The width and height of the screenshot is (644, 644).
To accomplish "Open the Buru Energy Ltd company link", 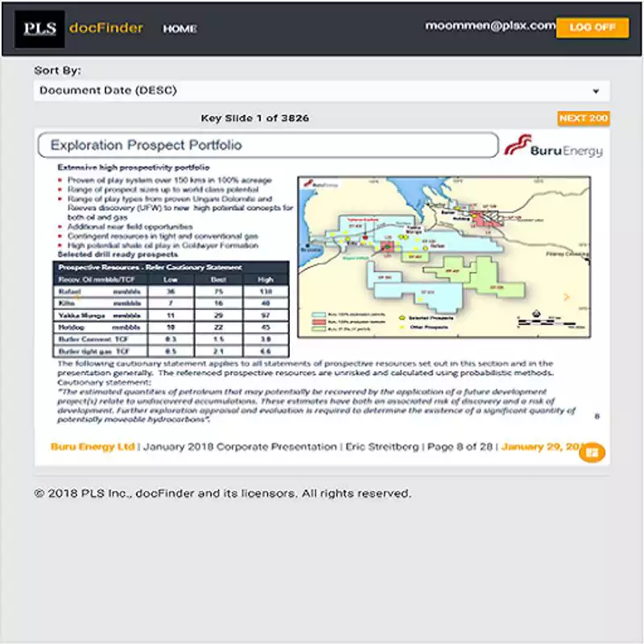I will [93, 447].
